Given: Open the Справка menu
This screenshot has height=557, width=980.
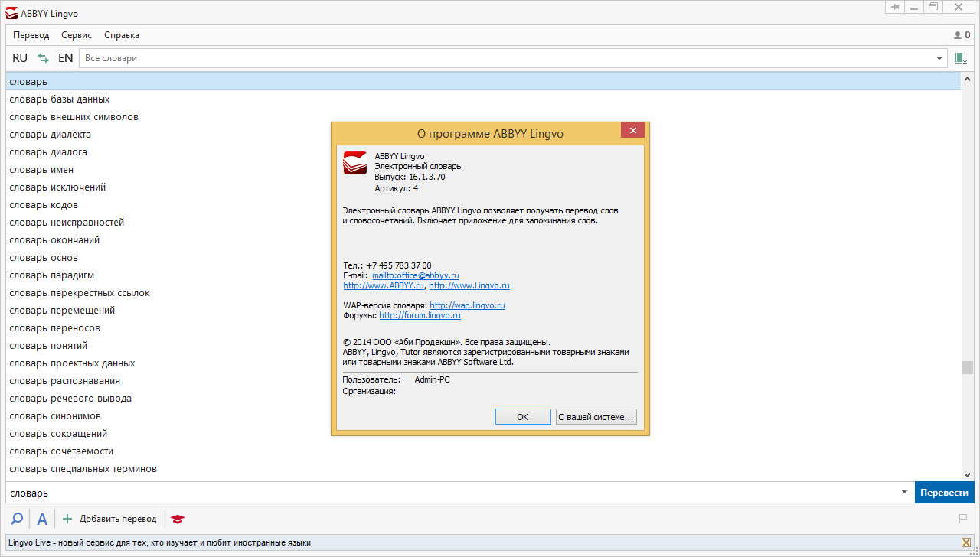Looking at the screenshot, I should coord(122,35).
